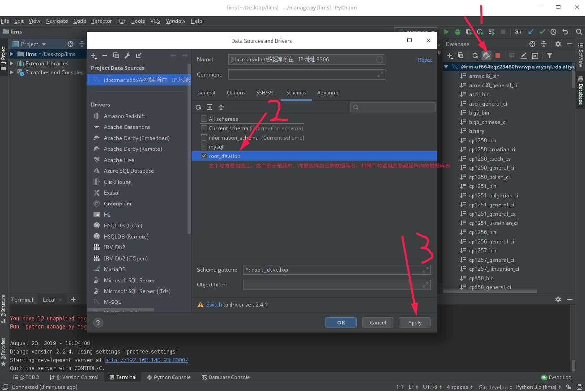Click the OK button
585x392 pixels.
click(x=341, y=322)
